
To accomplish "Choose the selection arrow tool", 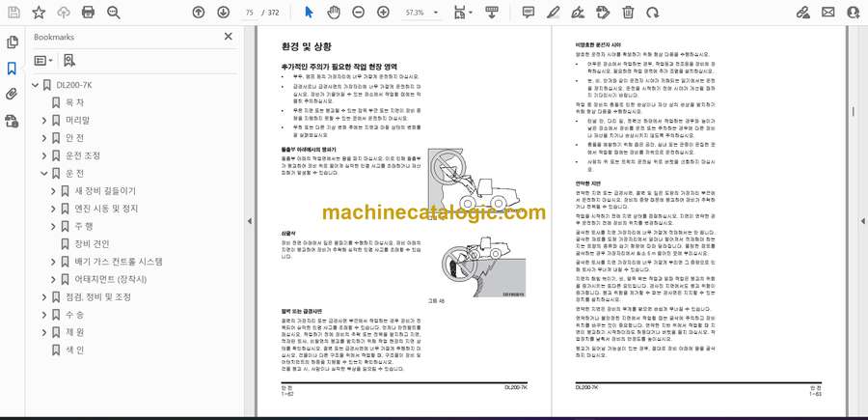I will click(x=309, y=13).
